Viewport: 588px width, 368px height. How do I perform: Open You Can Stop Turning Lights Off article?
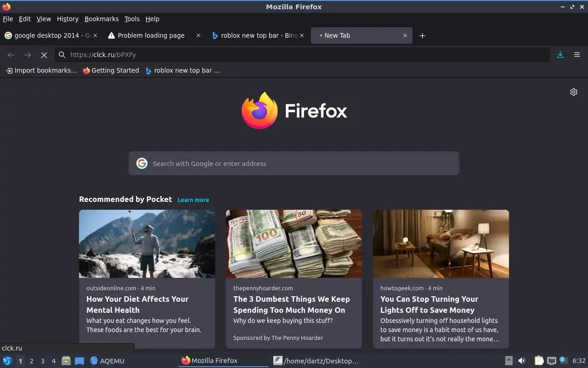(x=430, y=305)
